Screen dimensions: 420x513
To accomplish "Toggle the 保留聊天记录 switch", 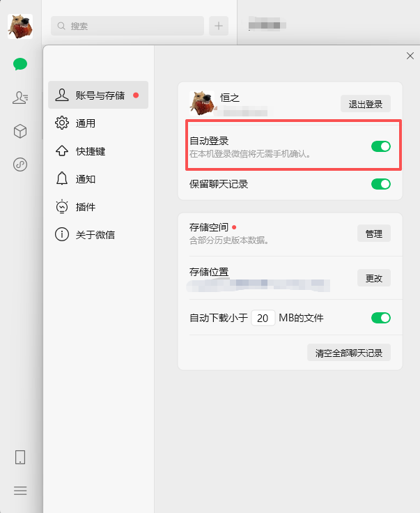I will (381, 184).
